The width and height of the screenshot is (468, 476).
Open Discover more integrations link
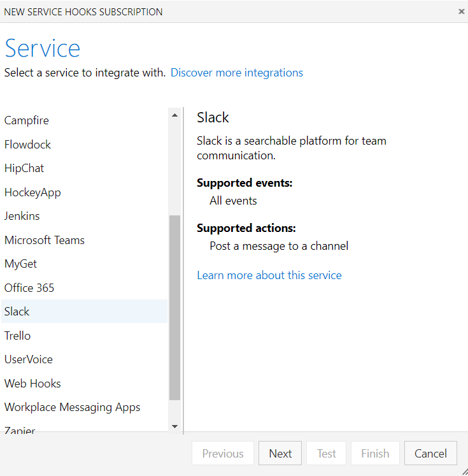point(236,73)
